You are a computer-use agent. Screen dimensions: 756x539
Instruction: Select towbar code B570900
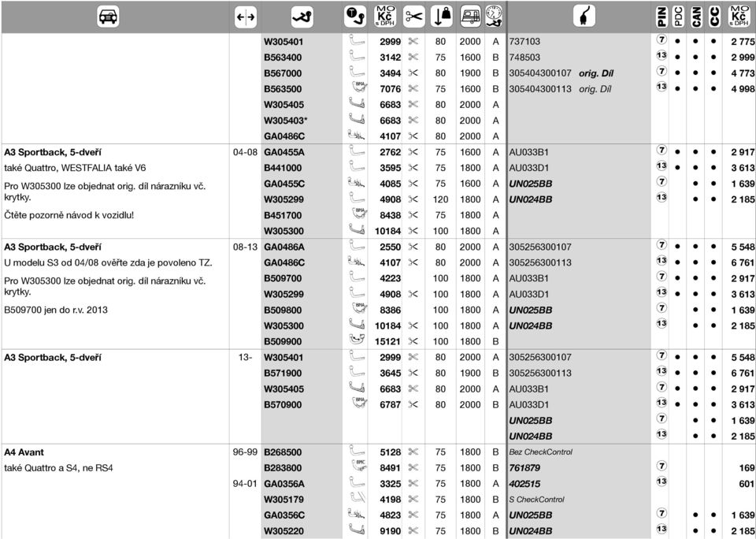pos(283,405)
